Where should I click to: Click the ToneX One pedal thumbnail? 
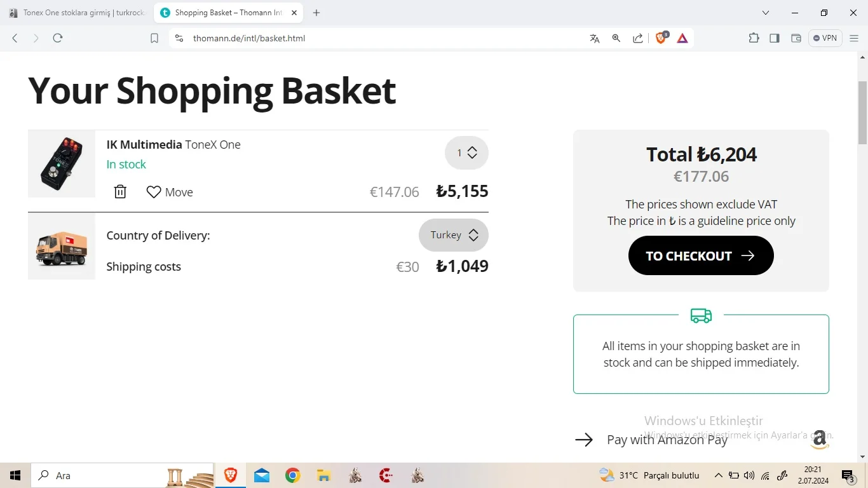(62, 164)
